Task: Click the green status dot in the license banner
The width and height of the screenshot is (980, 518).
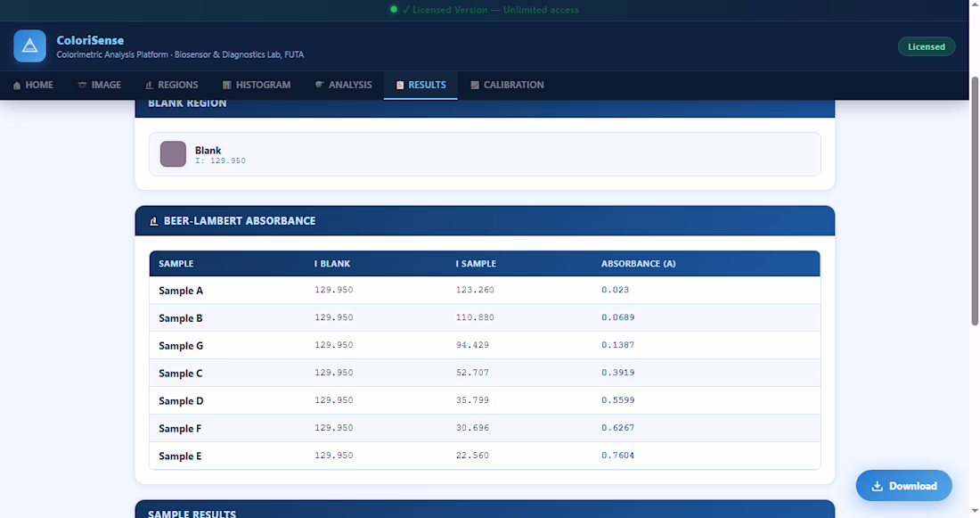Action: (394, 10)
